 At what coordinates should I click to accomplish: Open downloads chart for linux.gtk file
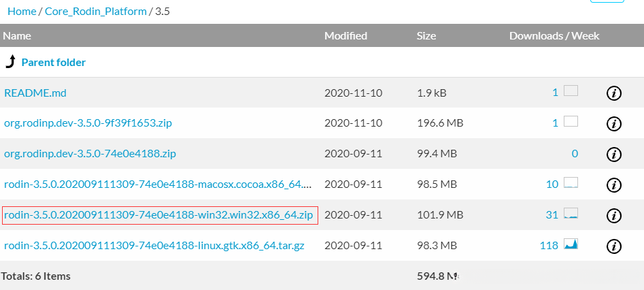[571, 245]
